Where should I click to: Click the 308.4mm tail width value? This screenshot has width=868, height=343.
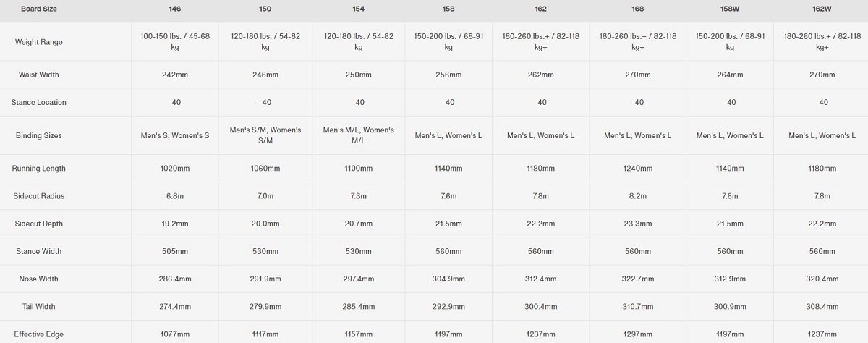822,307
